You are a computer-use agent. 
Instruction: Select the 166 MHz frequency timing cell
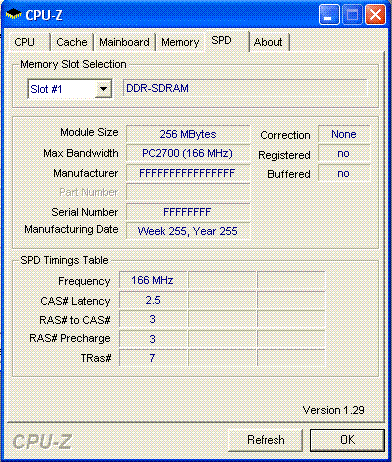click(153, 280)
